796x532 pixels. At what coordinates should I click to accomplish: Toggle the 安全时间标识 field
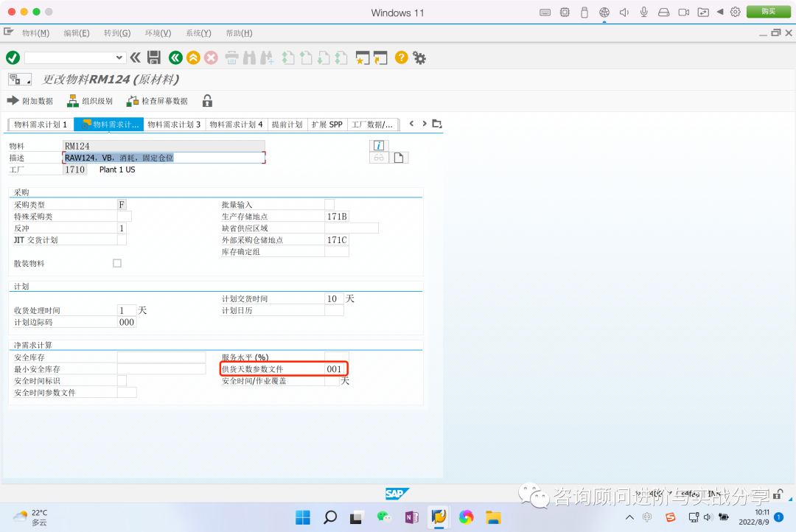122,381
